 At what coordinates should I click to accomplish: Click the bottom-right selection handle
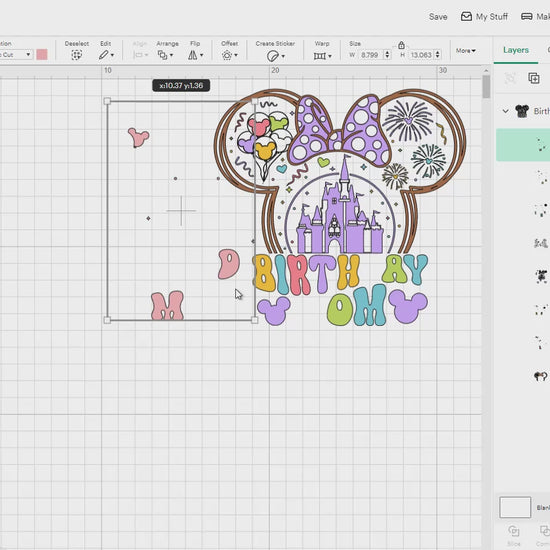click(x=255, y=320)
